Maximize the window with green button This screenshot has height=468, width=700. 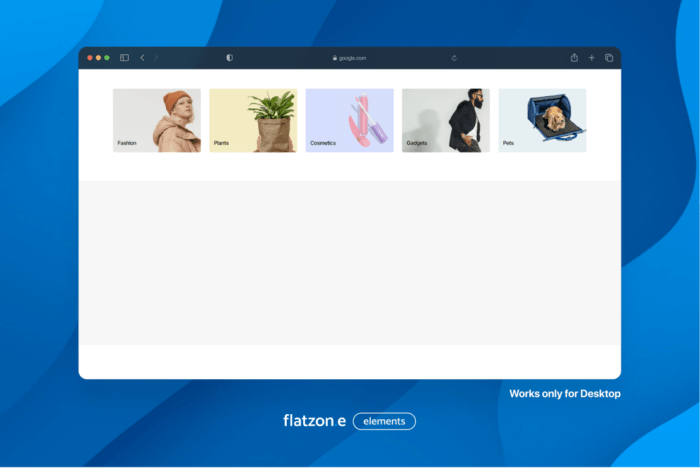[x=107, y=58]
